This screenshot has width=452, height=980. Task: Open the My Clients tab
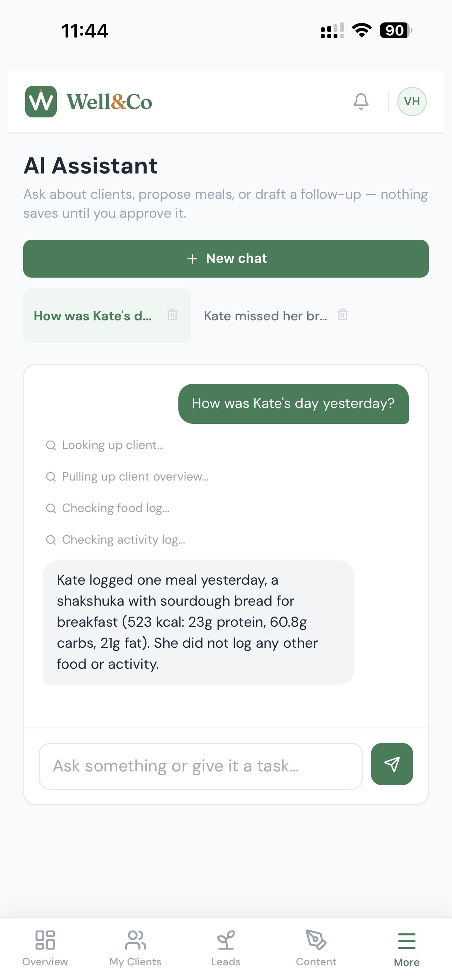pos(136,948)
